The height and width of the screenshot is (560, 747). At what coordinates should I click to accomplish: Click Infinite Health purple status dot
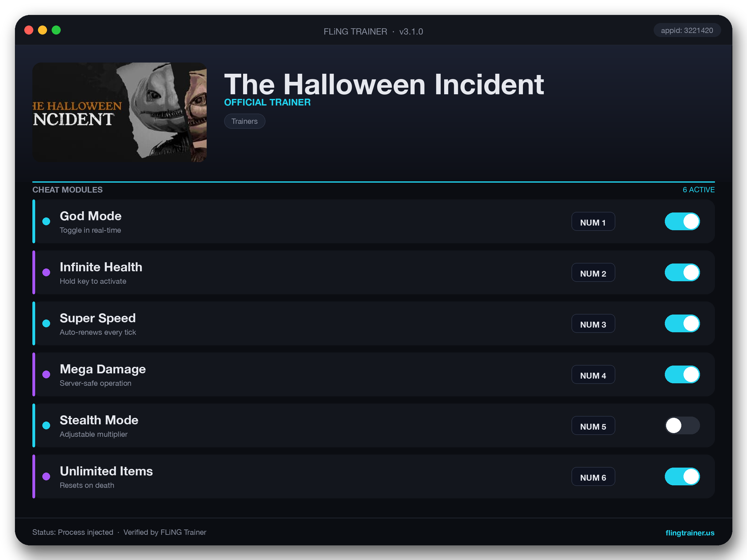[46, 273]
